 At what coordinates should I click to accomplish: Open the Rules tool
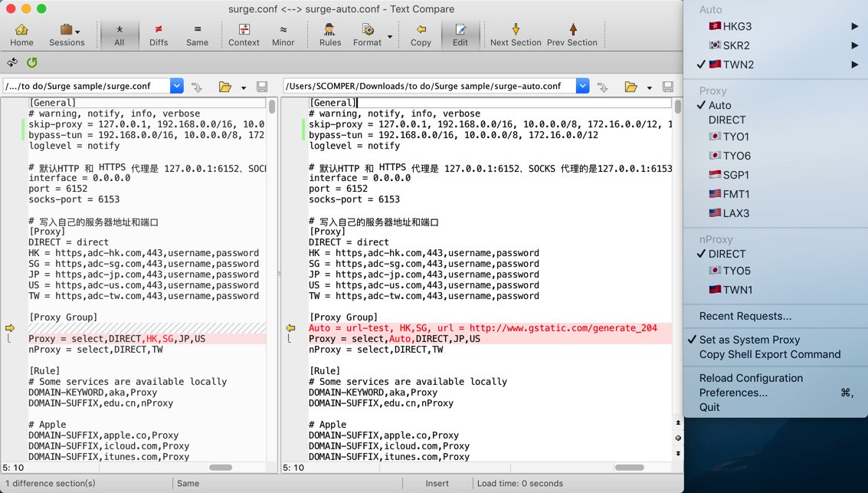pos(330,35)
